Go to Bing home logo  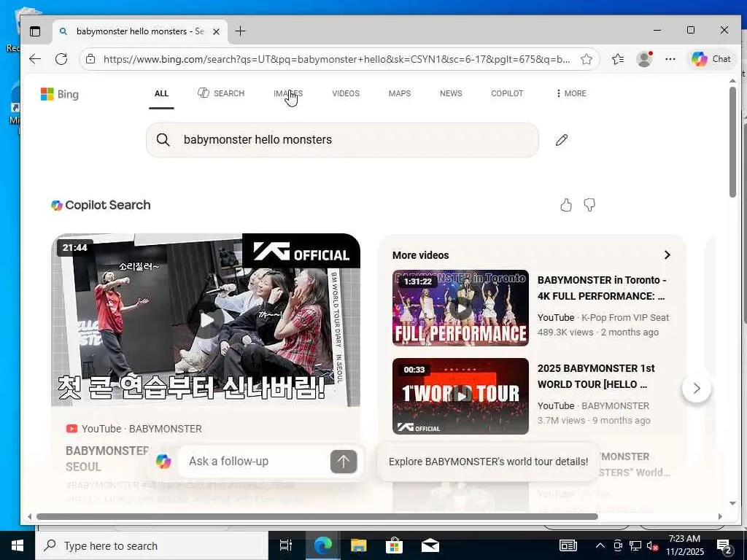(x=60, y=94)
